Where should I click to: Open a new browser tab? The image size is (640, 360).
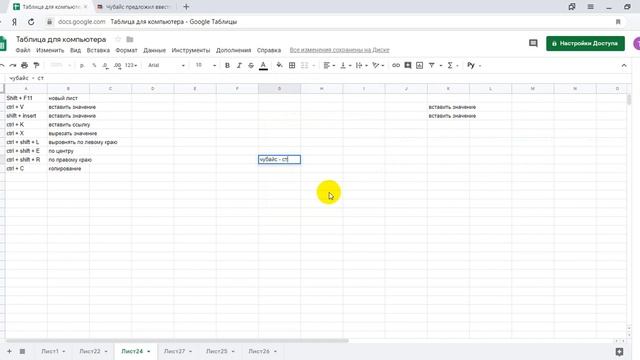(186, 7)
